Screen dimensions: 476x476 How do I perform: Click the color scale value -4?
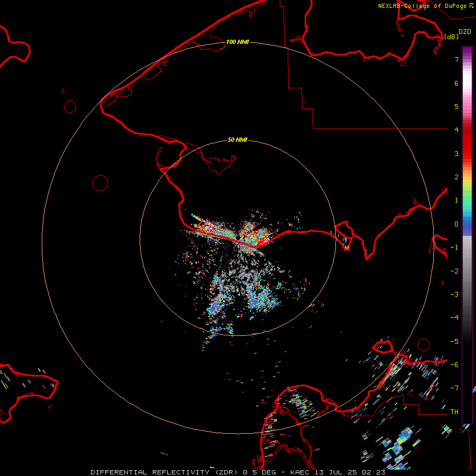(454, 317)
